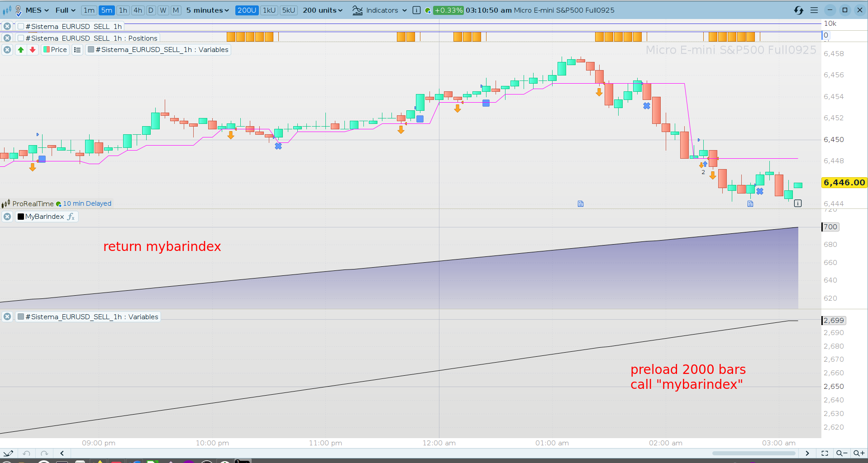
Task: Open the MyBarindex indicator label
Action: pos(45,217)
